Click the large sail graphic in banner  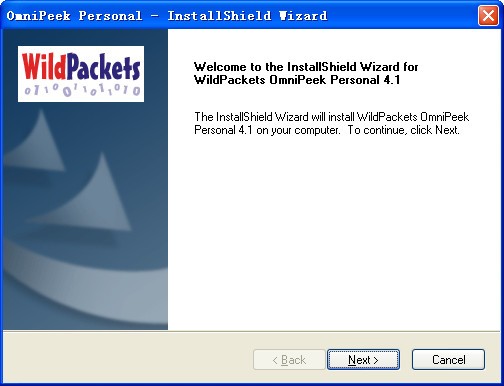(89, 193)
